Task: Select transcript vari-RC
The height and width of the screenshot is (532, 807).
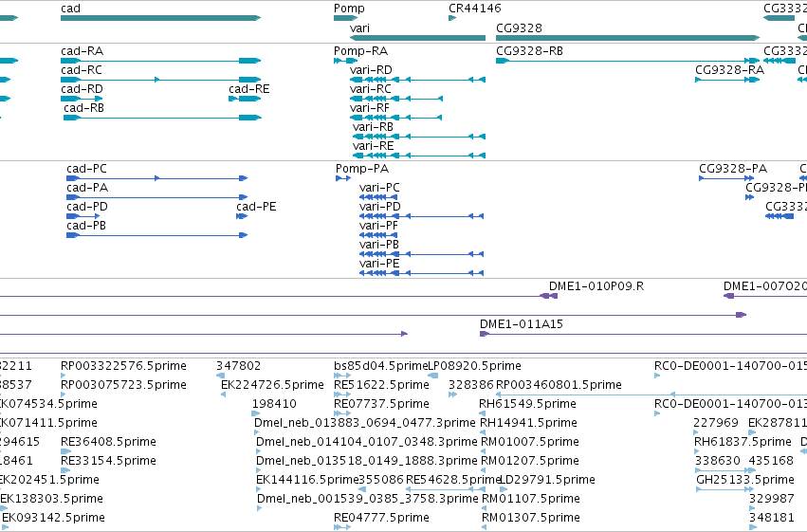Action: coord(395,99)
